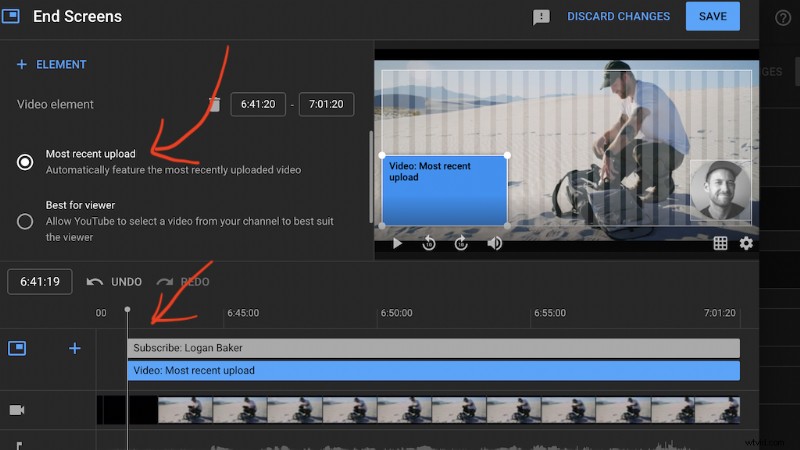
Task: Click the video camera track icon
Action: pos(17,410)
